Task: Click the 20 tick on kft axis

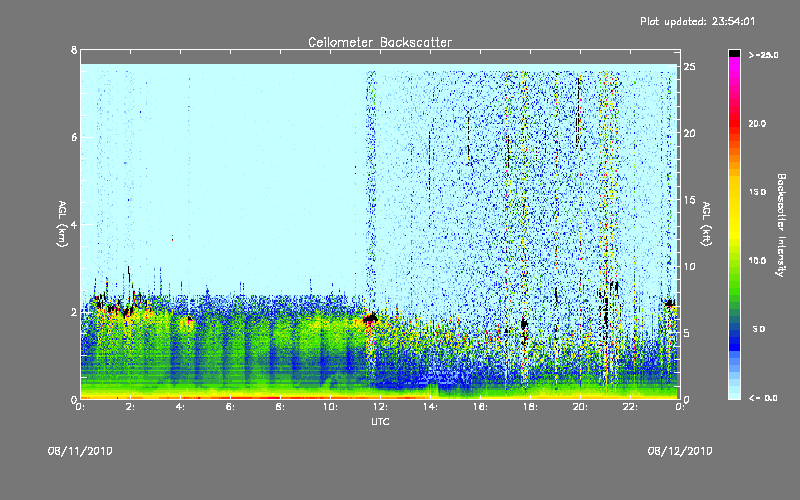Action: [x=690, y=133]
